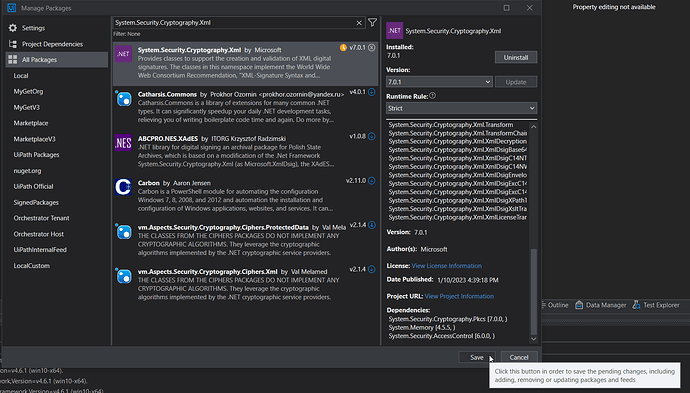
Task: Click download icon for Catharsis.Commons package
Action: (x=372, y=92)
